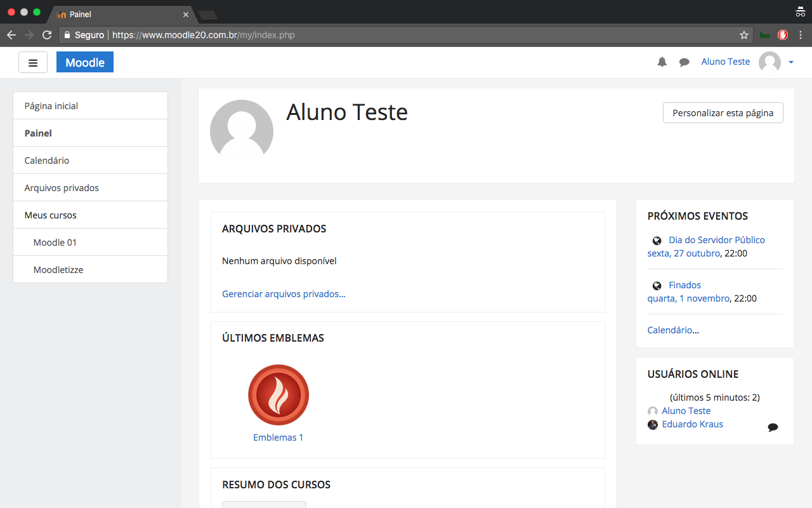812x508 pixels.
Task: Open Eduardo Kraus in Usuários Online
Action: click(x=693, y=424)
